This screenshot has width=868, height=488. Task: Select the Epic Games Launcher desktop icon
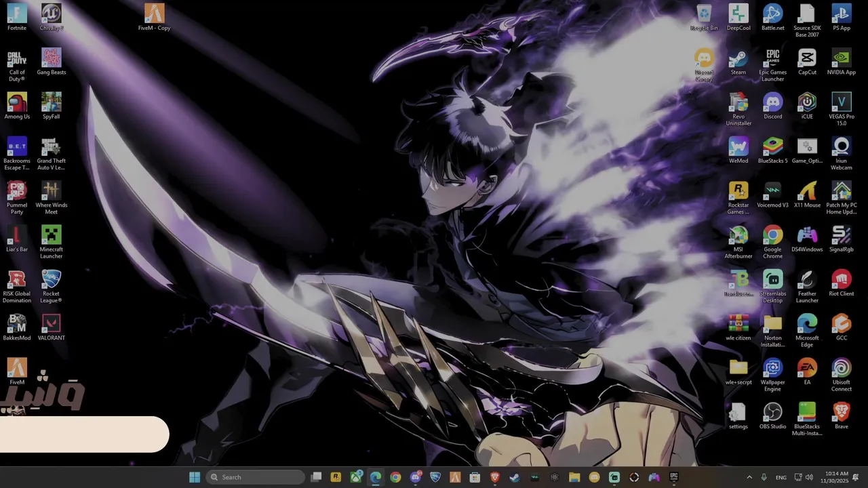click(x=773, y=65)
